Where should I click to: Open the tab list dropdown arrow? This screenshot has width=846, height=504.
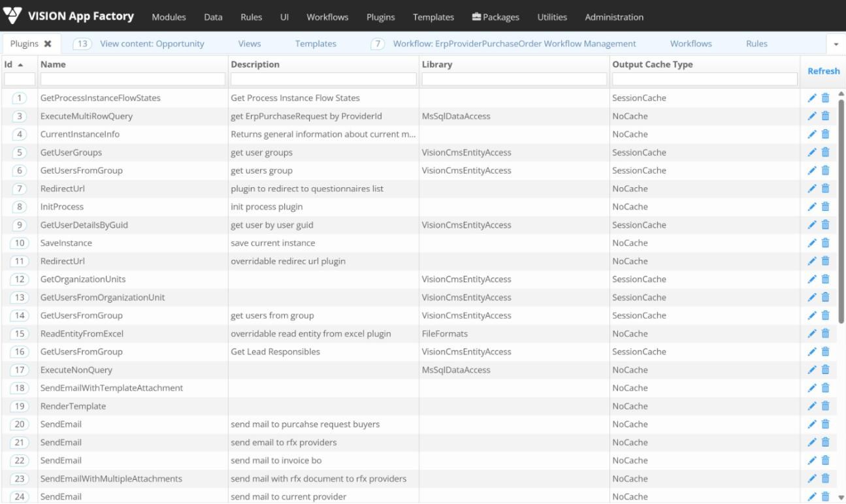click(x=836, y=44)
